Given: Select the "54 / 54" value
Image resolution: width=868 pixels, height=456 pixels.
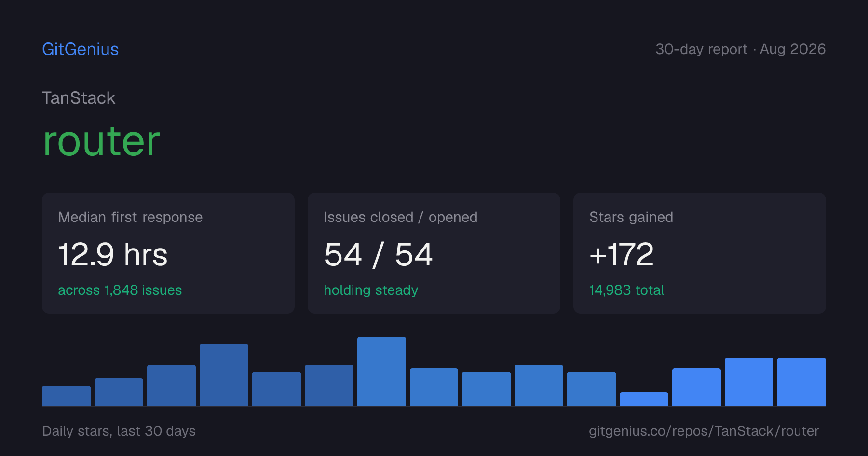Looking at the screenshot, I should [379, 254].
